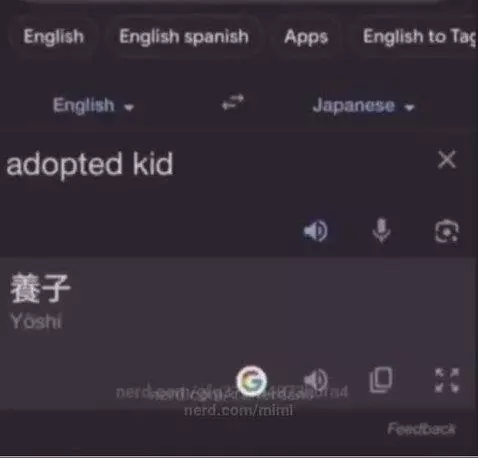Open the English source language dropdown
478x458 pixels.
tap(93, 106)
